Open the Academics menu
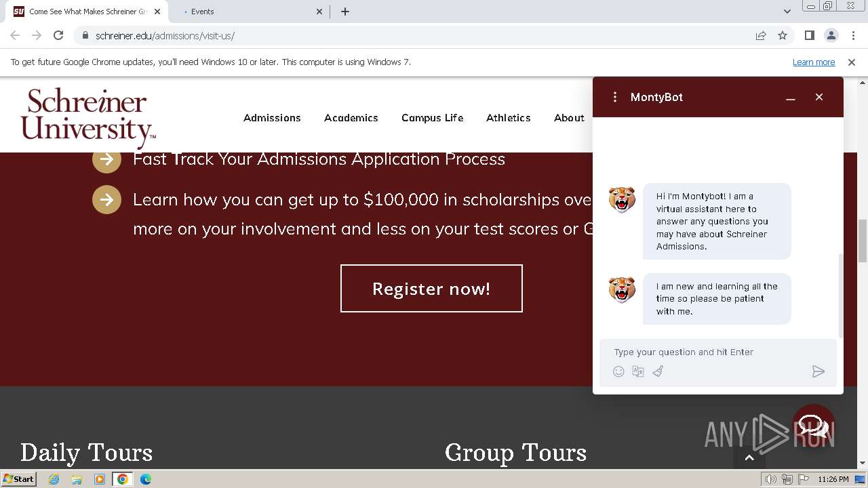Screen dimensions: 868x488 [351, 118]
